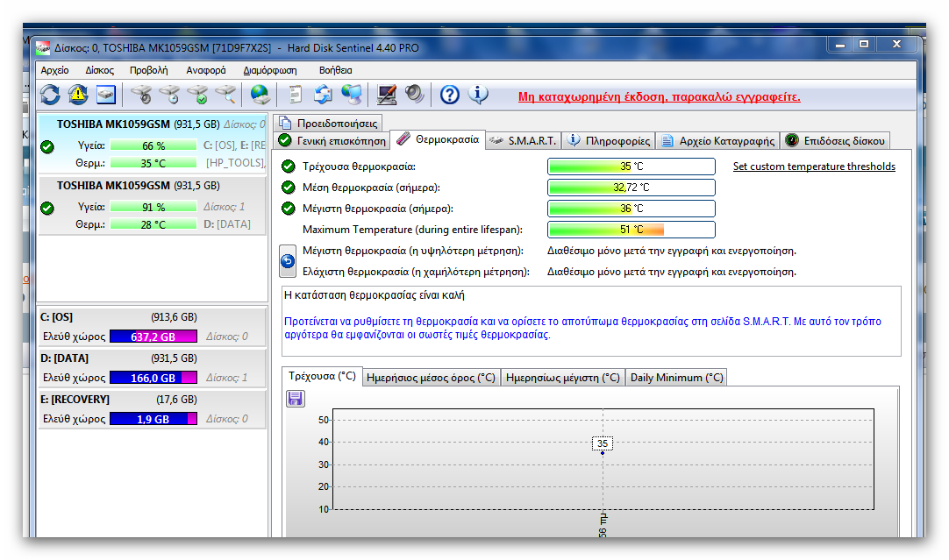Click the refresh disks toolbar icon
Viewport: 949px width, 560px height.
50,95
